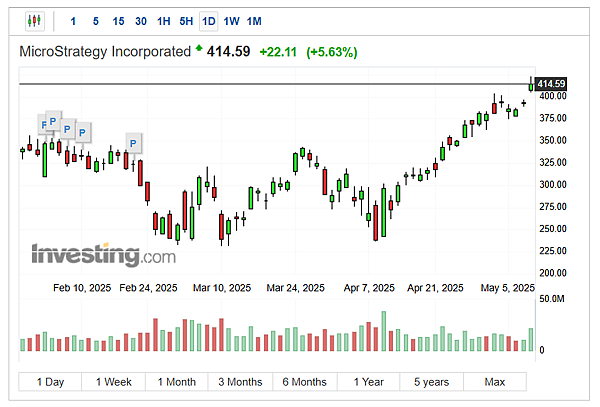The image size is (600, 407).
Task: Select the 1 minute interval
Action: click(73, 21)
